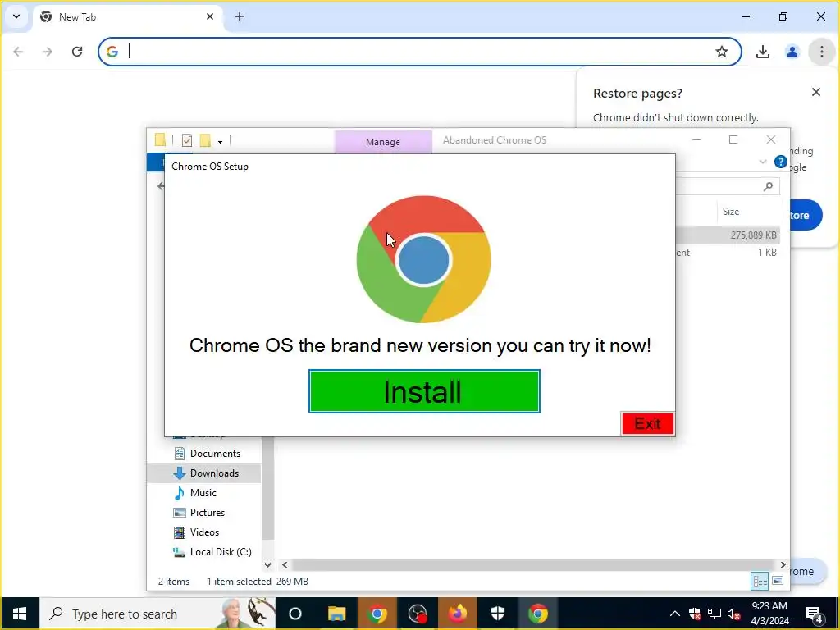Open the first Chrome taskbar icon
The image size is (840, 630).
(377, 614)
